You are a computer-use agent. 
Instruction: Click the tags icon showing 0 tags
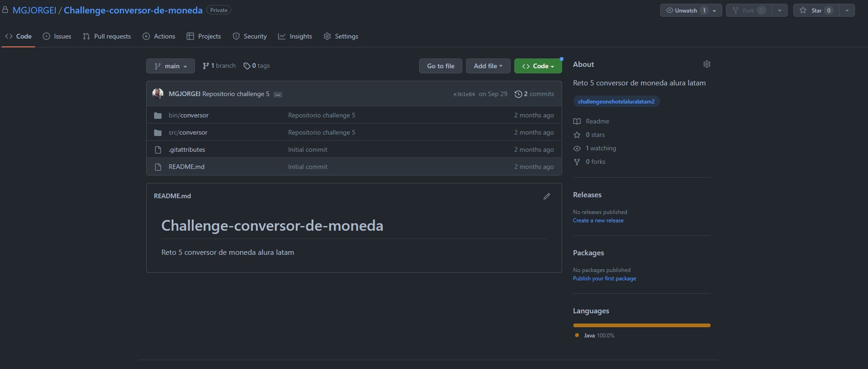pos(247,66)
